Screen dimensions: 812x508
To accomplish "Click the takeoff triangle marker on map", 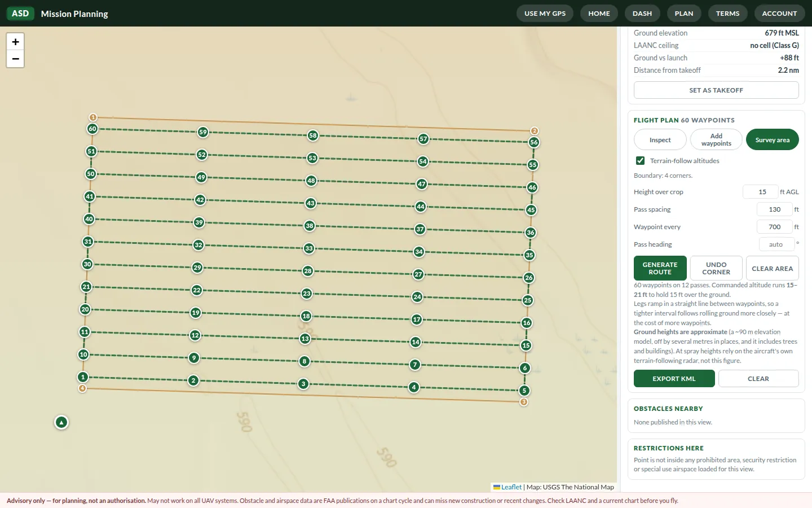I will 61,422.
